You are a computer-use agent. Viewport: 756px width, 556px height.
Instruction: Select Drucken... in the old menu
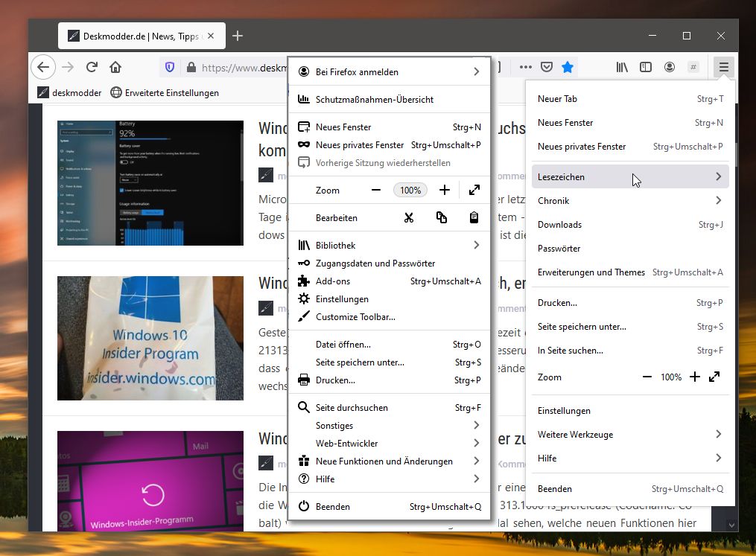pos(389,380)
